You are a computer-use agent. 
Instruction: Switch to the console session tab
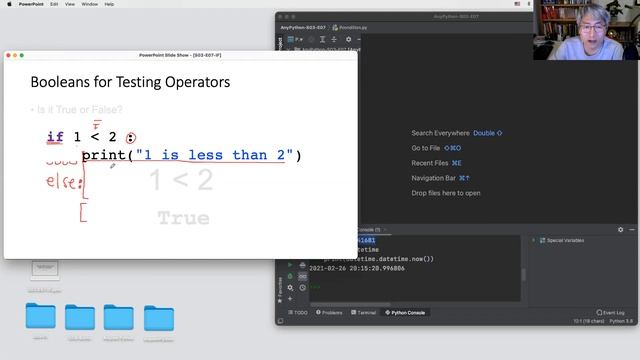(x=369, y=230)
